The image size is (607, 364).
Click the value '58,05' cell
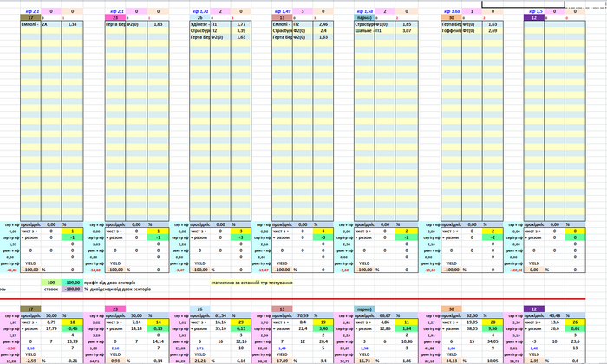[x=472, y=328]
